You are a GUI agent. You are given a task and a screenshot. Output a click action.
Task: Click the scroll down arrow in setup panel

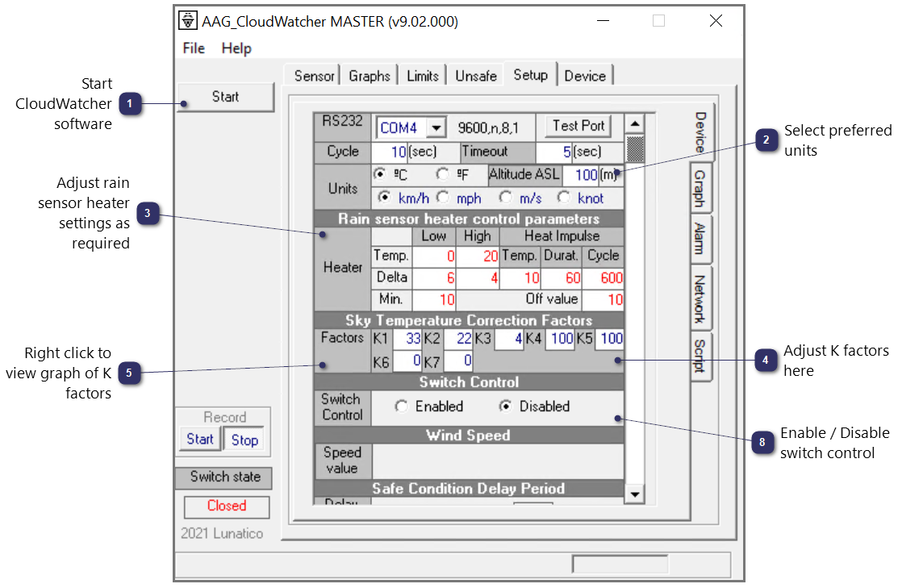(634, 494)
